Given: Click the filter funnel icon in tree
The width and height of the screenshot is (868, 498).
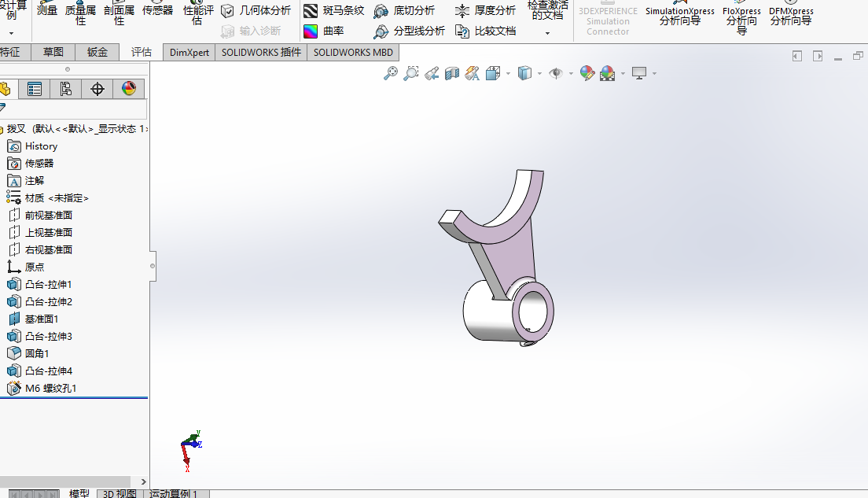Looking at the screenshot, I should 2,108.
